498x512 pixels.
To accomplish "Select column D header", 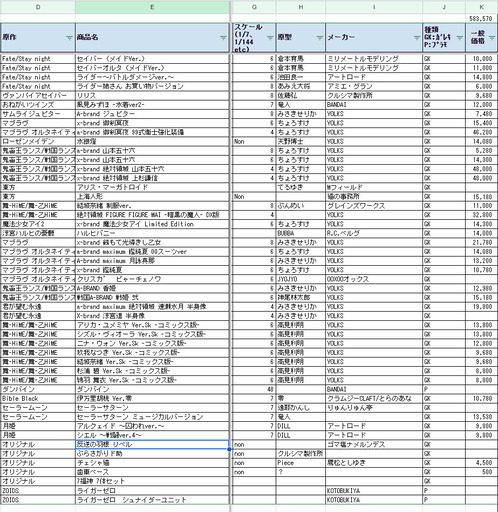I will point(38,7).
